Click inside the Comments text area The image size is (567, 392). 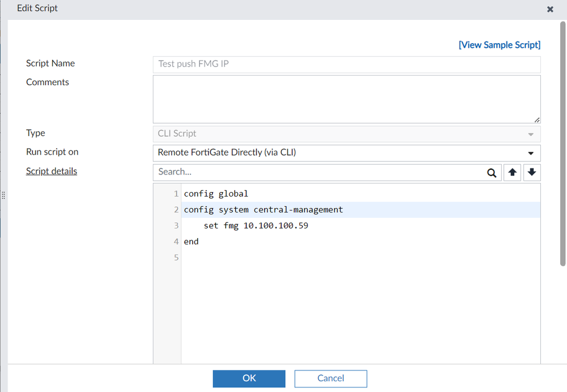pyautogui.click(x=347, y=99)
